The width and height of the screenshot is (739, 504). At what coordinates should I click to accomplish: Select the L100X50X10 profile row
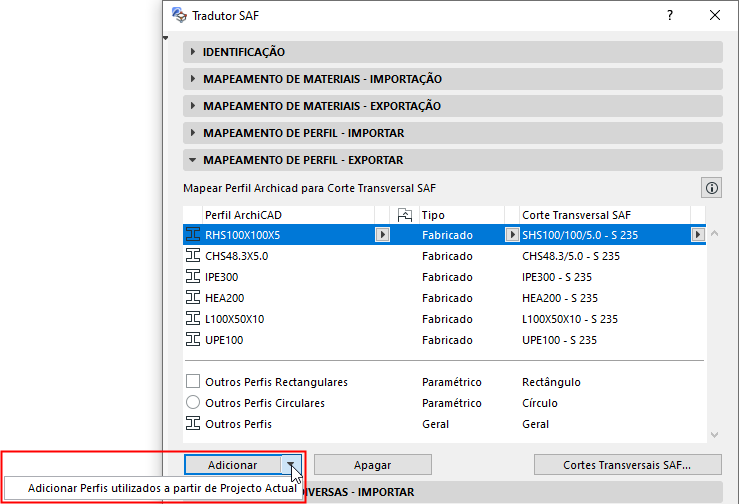(x=444, y=318)
